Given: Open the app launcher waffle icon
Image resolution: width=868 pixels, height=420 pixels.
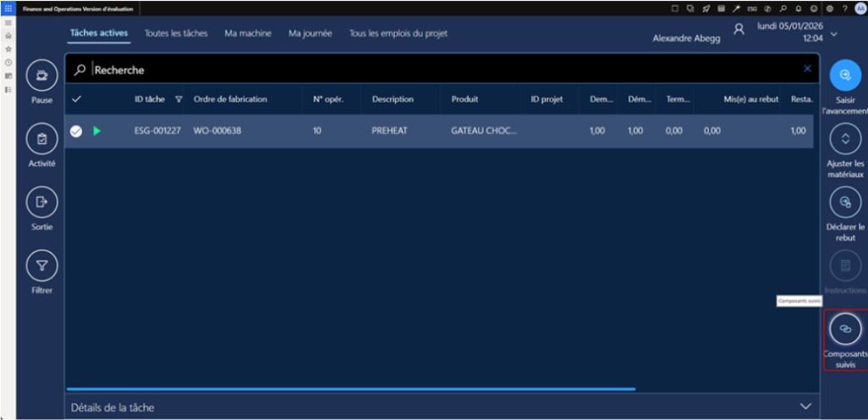Looking at the screenshot, I should [8, 8].
